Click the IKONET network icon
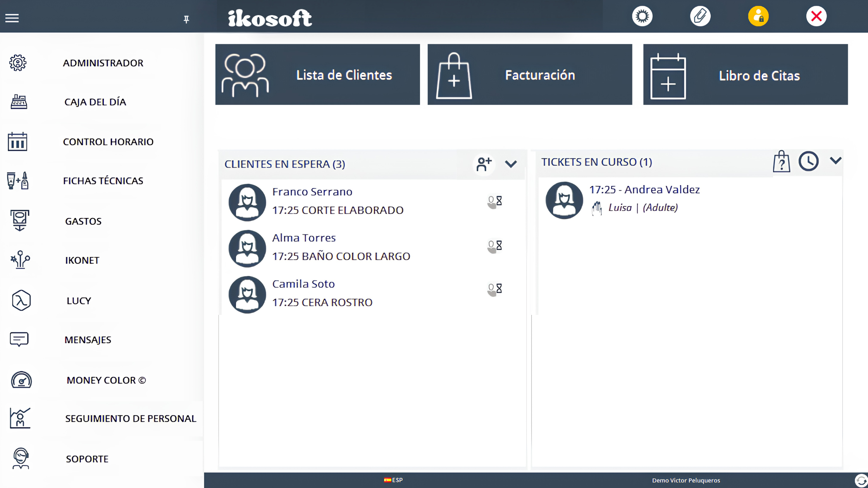 point(20,260)
